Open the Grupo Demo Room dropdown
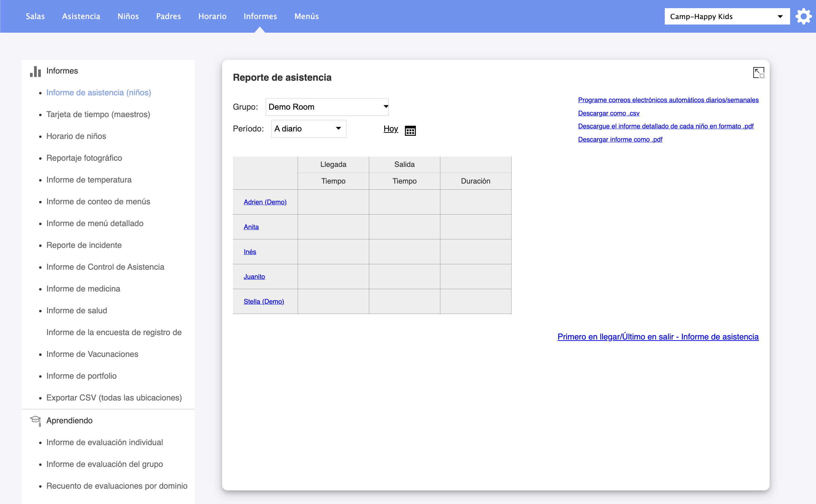The image size is (816, 504). click(327, 107)
